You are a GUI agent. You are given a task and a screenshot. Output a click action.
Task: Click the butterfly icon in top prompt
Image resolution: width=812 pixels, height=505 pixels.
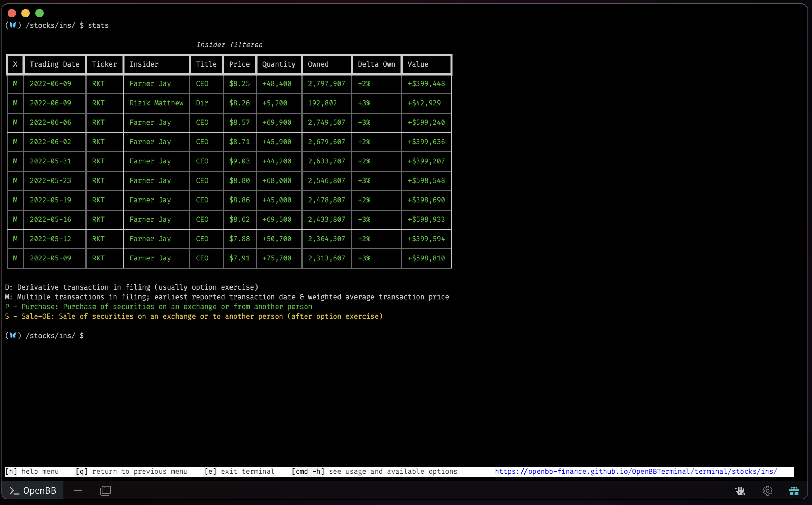(x=13, y=25)
